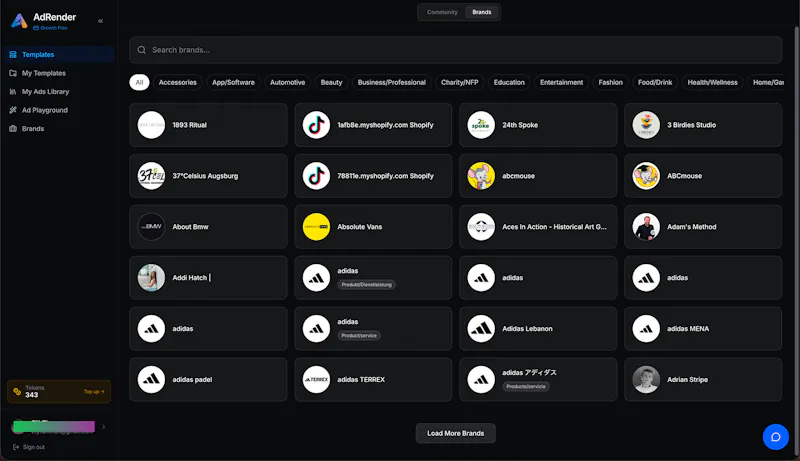This screenshot has width=800, height=461.
Task: Select the All category filter
Action: click(x=139, y=82)
